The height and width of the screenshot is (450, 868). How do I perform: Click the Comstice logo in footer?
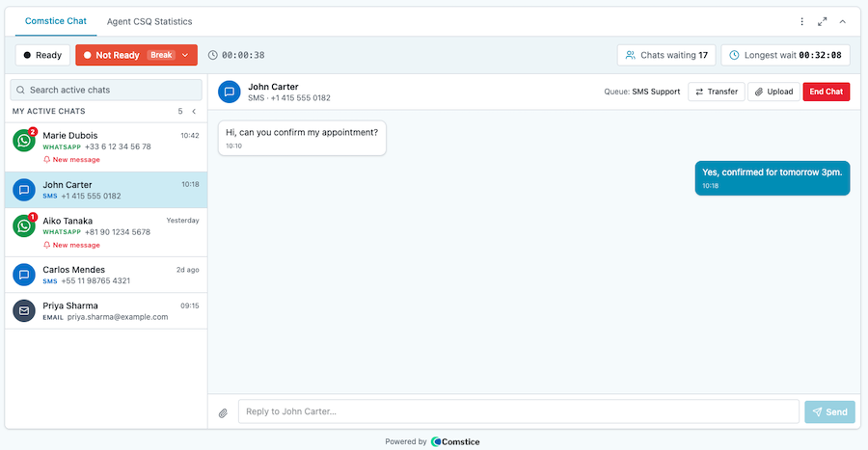455,441
